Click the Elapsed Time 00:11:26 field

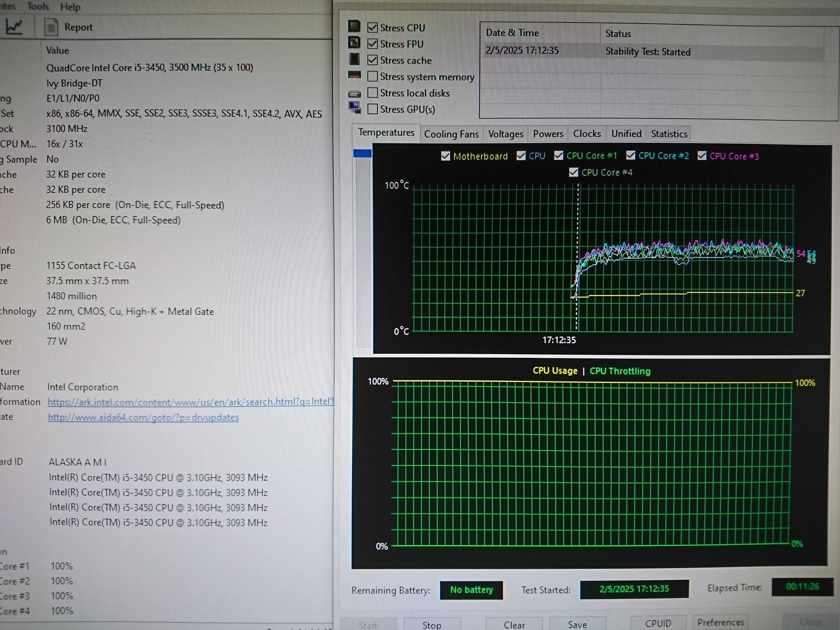point(802,587)
